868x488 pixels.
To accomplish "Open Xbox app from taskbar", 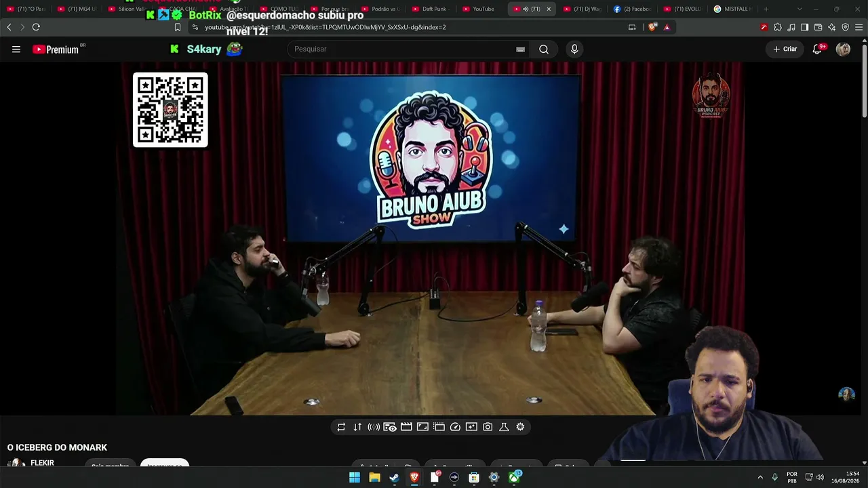I will [515, 478].
